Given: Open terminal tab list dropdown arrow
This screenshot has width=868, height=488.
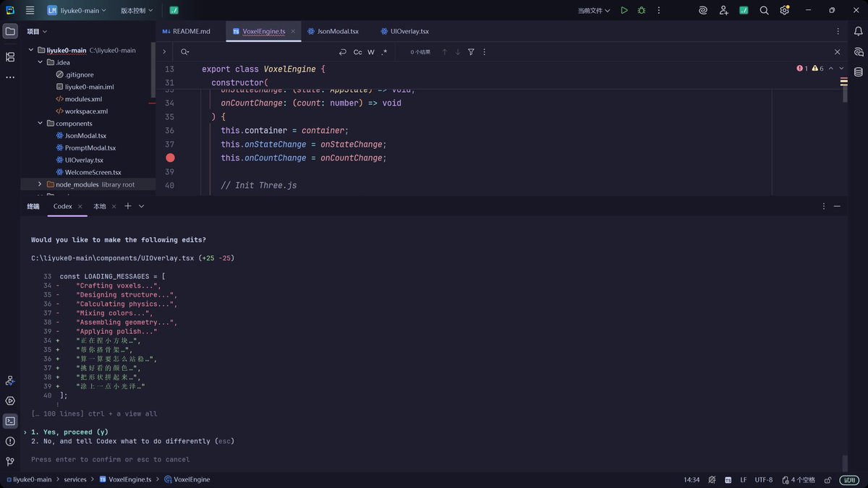Looking at the screenshot, I should [x=142, y=206].
